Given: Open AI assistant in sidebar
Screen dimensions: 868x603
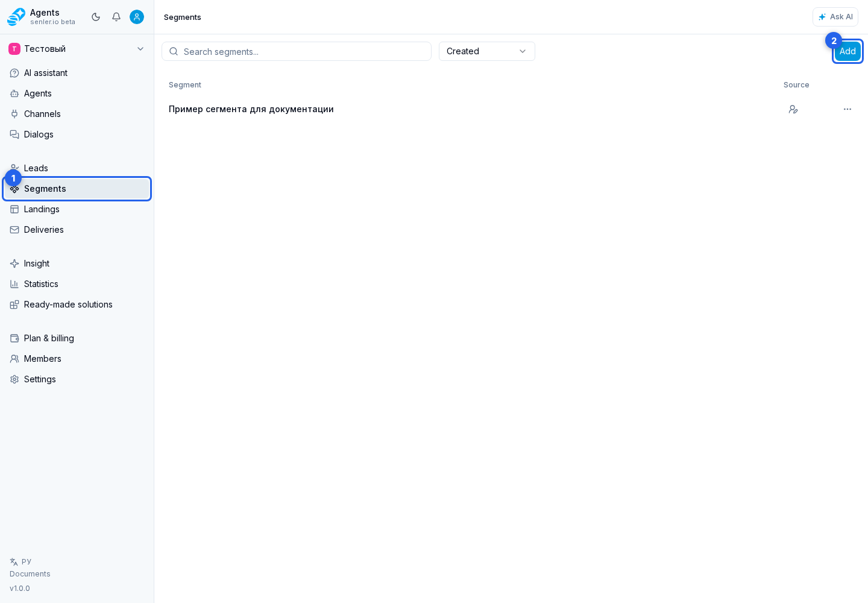Looking at the screenshot, I should 77,73.
